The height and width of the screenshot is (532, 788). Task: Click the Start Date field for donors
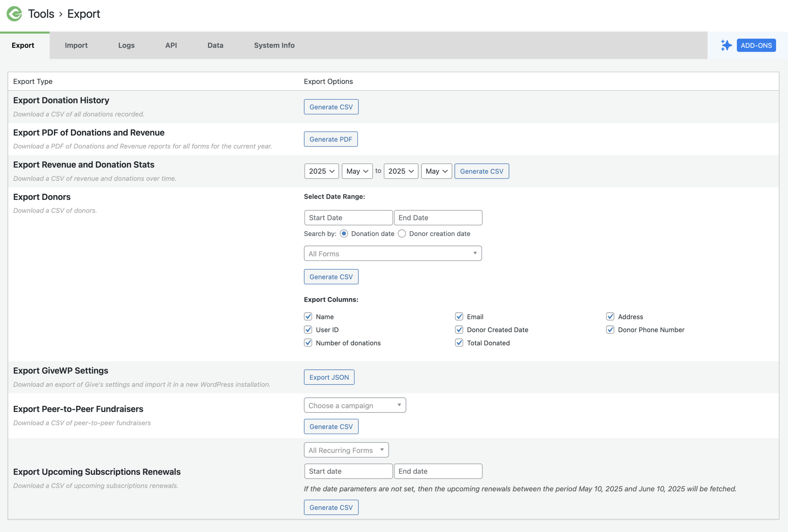coord(348,218)
